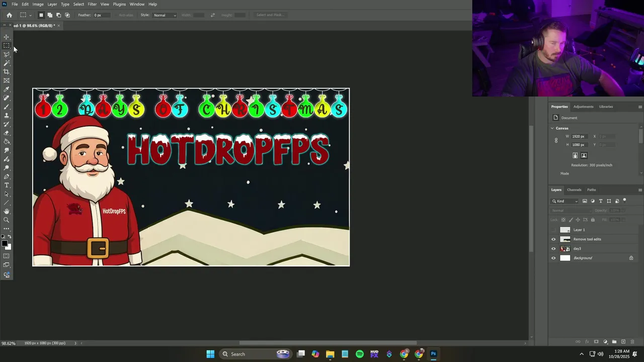This screenshot has height=362, width=644.
Task: Open the layer fx styles icon
Action: (587, 342)
